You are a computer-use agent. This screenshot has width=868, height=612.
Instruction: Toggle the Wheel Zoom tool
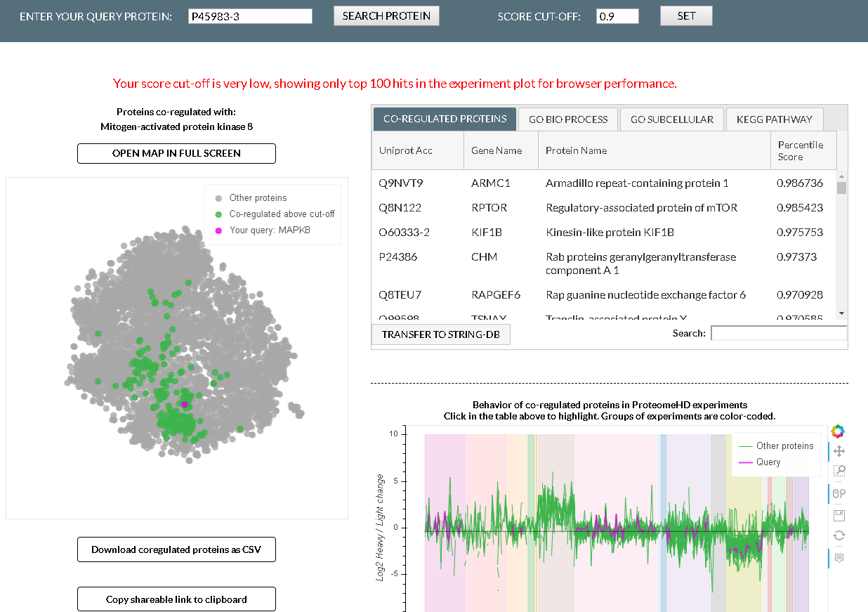coord(839,493)
